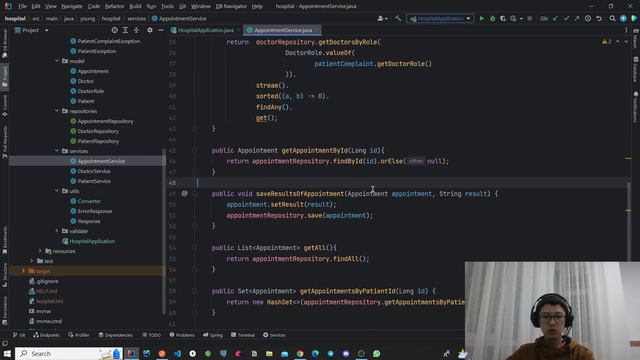Open the Endpoints tool window
The height and width of the screenshot is (360, 640).
pos(47,335)
